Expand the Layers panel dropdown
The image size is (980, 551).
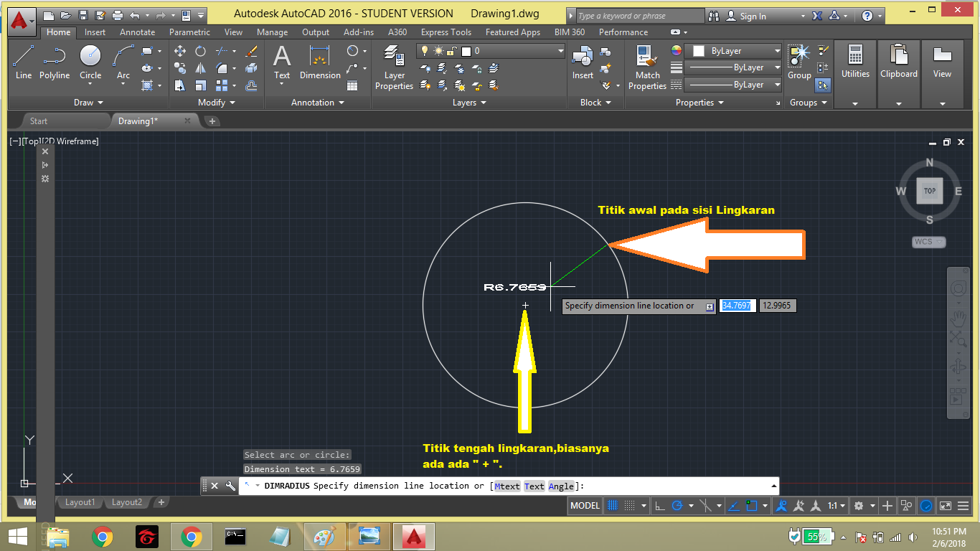click(470, 103)
